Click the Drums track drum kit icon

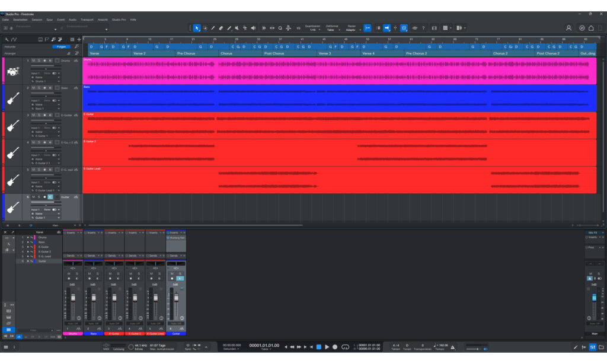[x=13, y=71]
